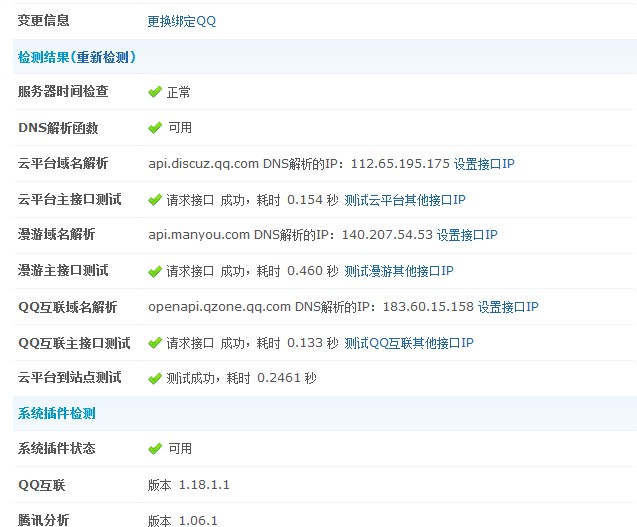Click green checkmark in DNS解析函数 row
Viewport: 637px width, 527px height.
pos(155,128)
